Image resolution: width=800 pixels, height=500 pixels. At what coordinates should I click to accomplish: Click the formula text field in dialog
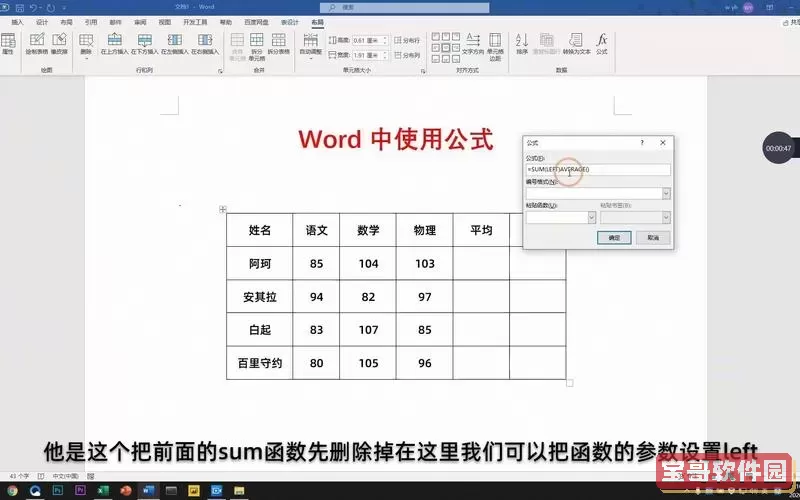tap(598, 169)
